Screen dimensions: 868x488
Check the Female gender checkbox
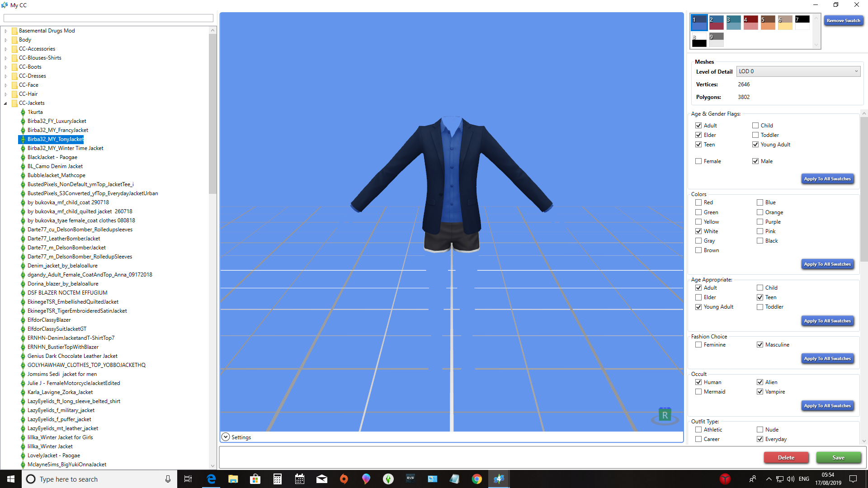[698, 161]
